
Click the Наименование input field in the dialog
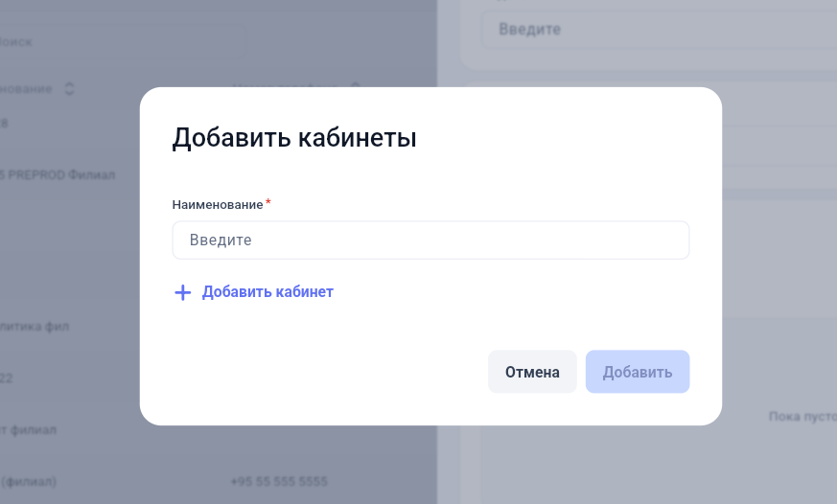[x=430, y=240]
